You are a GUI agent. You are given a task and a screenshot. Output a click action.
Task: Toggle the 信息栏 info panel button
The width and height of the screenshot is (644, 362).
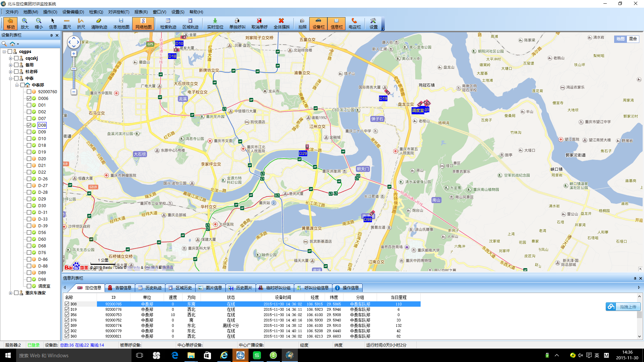(x=336, y=24)
